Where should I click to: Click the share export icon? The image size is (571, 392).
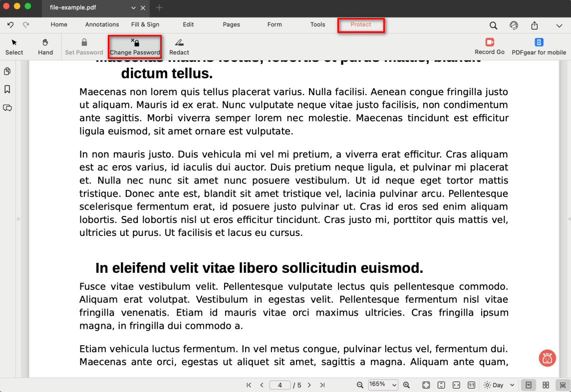(x=534, y=25)
